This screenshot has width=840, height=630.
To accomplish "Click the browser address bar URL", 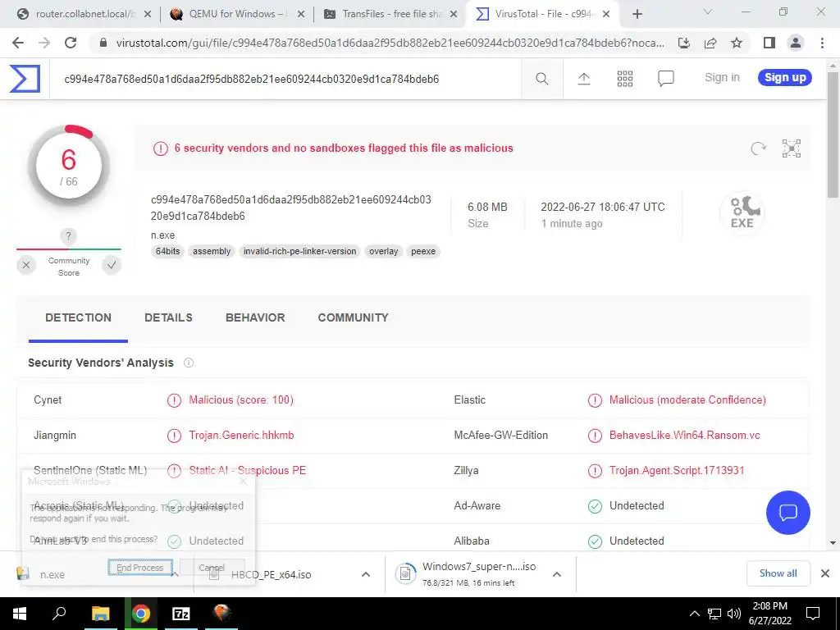I will click(390, 43).
